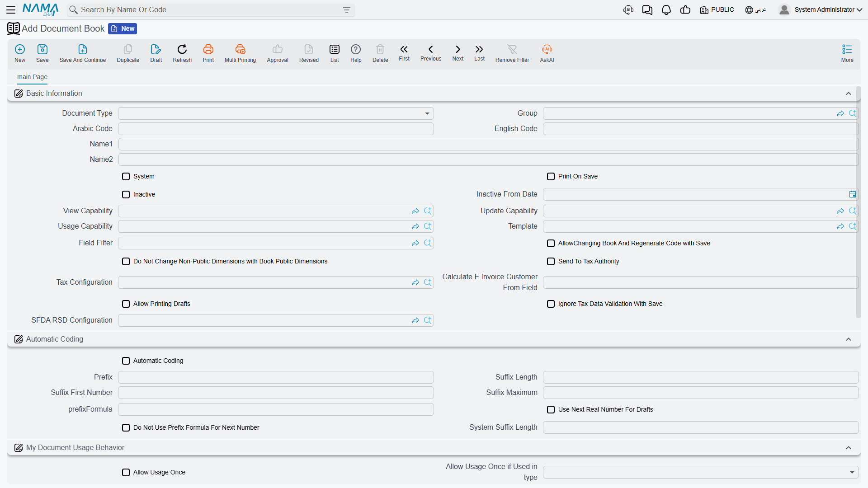Go to First record
The width and height of the screenshot is (868, 488).
(404, 52)
